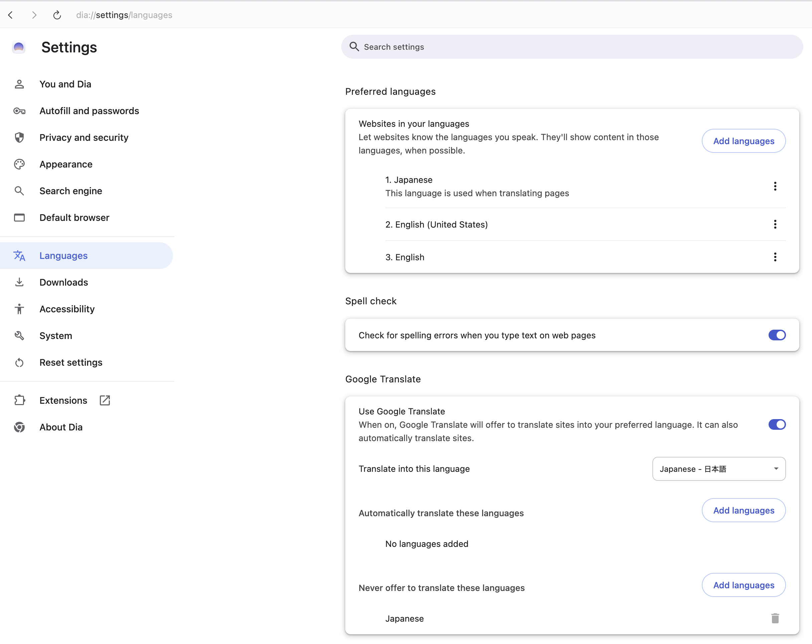Add languages to never translate list
The height and width of the screenshot is (644, 812).
pyautogui.click(x=744, y=585)
